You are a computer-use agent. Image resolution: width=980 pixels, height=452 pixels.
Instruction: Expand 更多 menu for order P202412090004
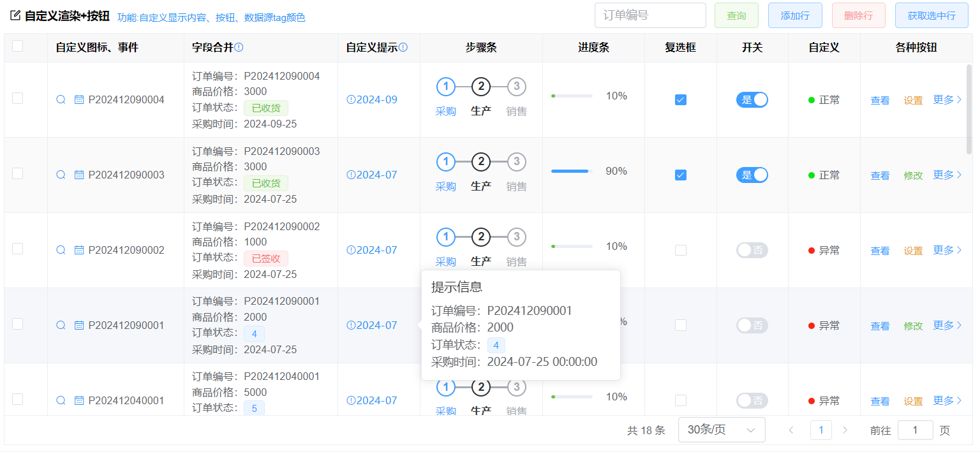click(x=947, y=99)
